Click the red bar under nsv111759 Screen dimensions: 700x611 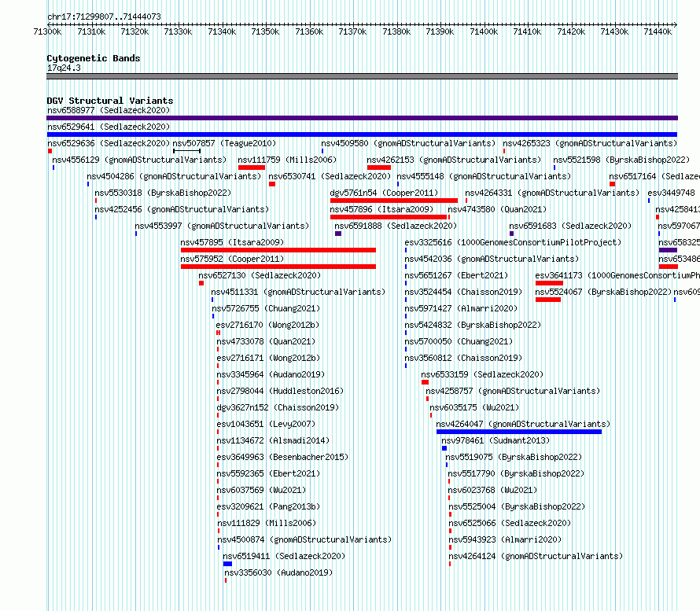click(x=252, y=167)
